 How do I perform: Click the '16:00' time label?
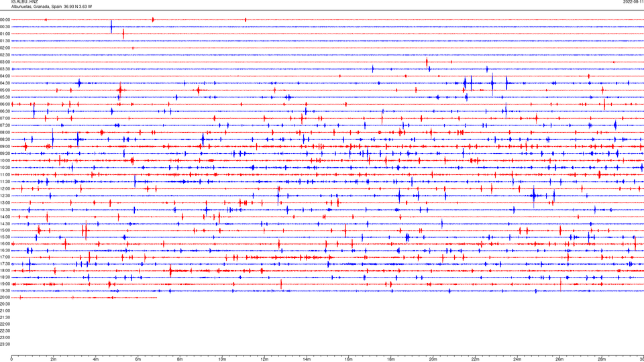click(x=5, y=244)
